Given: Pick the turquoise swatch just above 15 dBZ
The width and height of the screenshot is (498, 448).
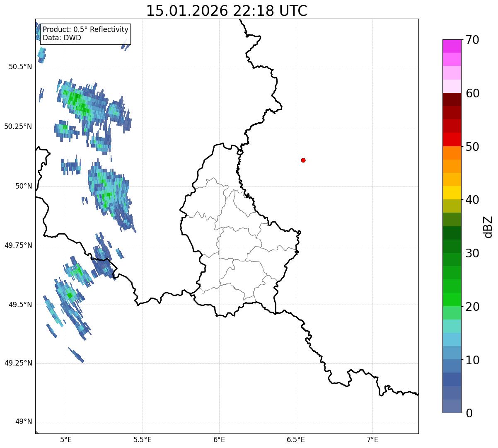Looking at the screenshot, I should coord(452,326).
